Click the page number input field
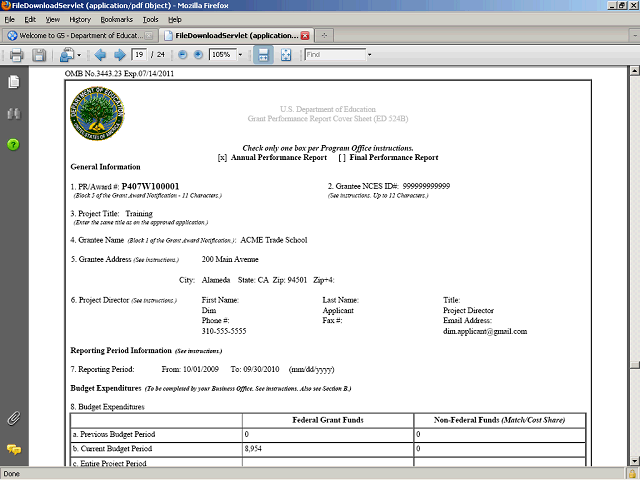 (x=141, y=55)
